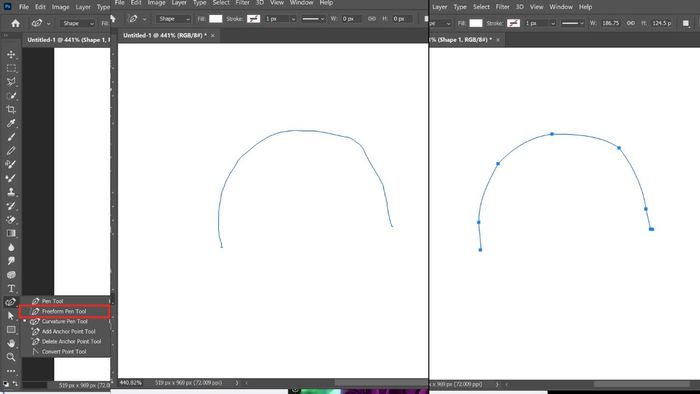Select the Magic Wand selection tool
This screenshot has width=700, height=394.
tap(11, 95)
